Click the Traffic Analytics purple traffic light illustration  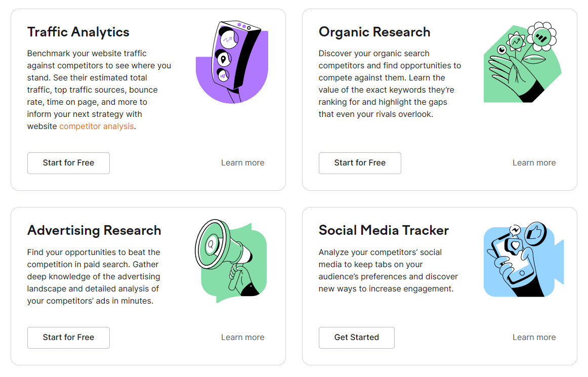232,62
